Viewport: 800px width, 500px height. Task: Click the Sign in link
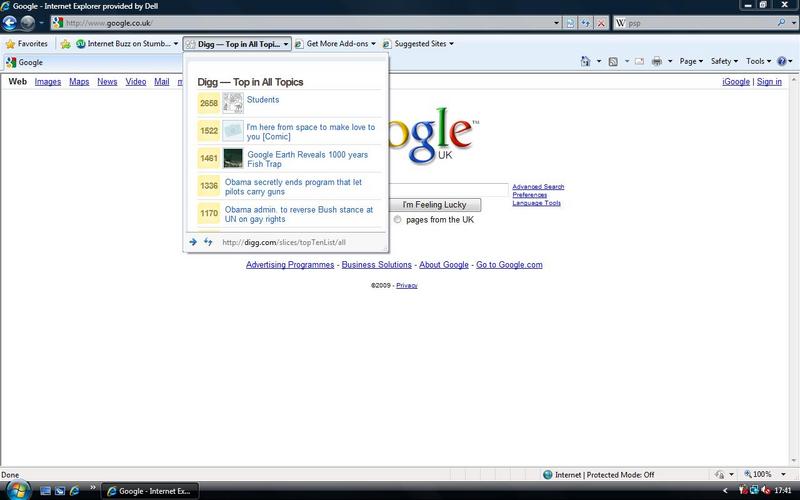point(769,82)
